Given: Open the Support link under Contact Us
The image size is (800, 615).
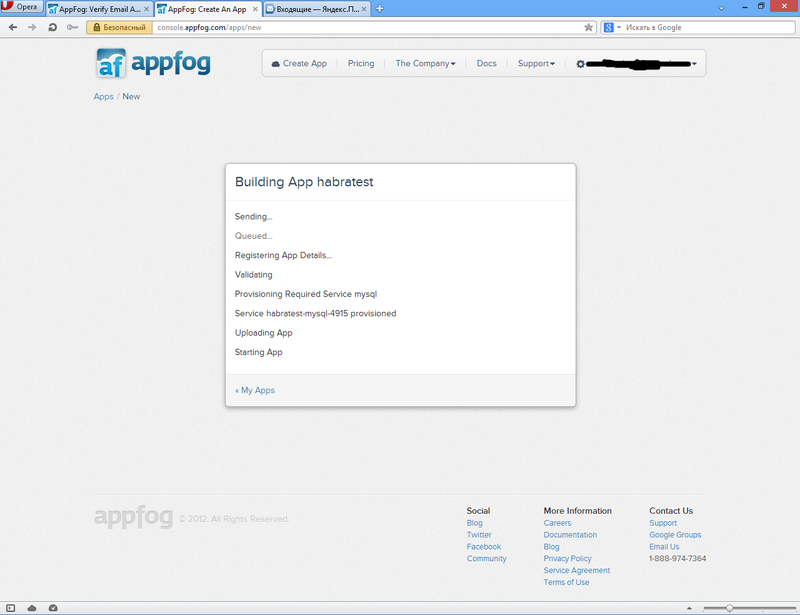Looking at the screenshot, I should tap(663, 523).
